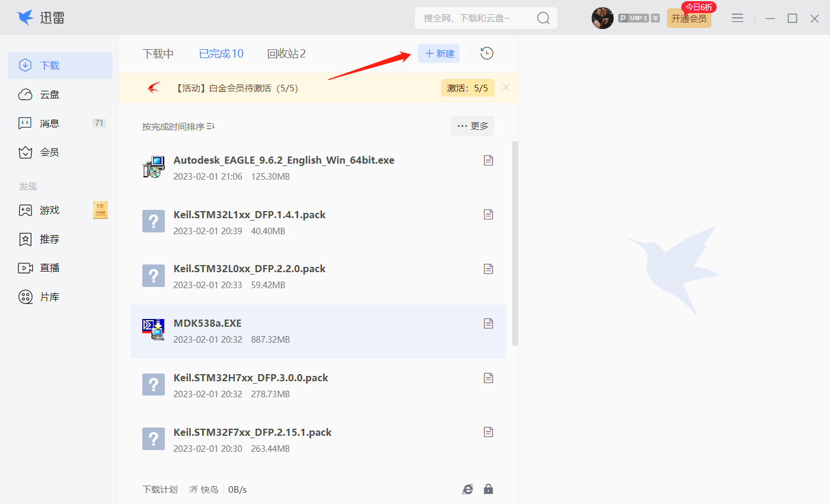Open the hamburger main menu
This screenshot has width=830, height=504.
[738, 18]
